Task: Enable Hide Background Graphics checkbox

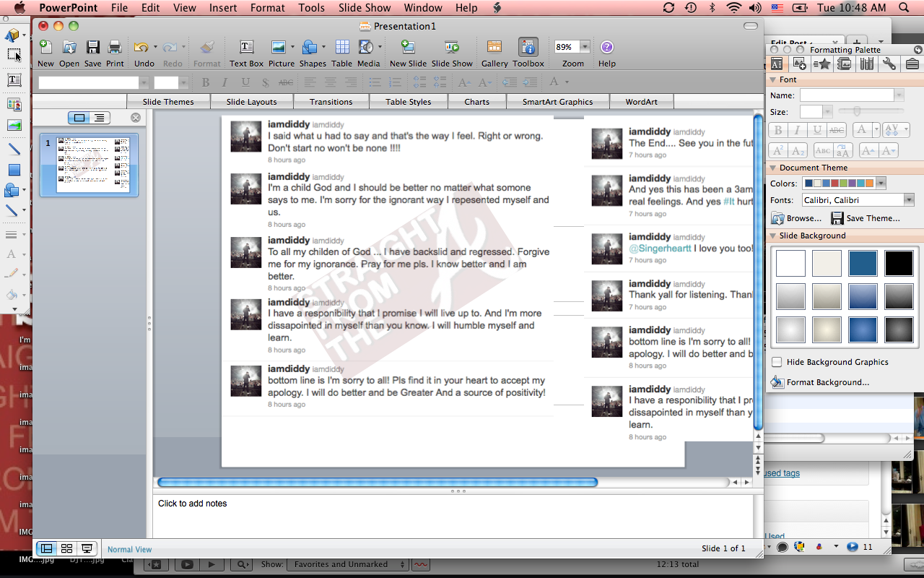Action: [777, 362]
